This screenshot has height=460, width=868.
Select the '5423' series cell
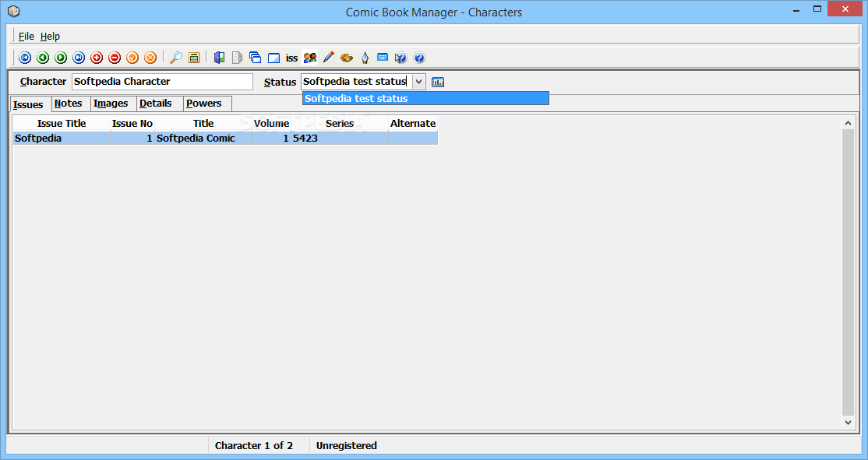(x=340, y=139)
